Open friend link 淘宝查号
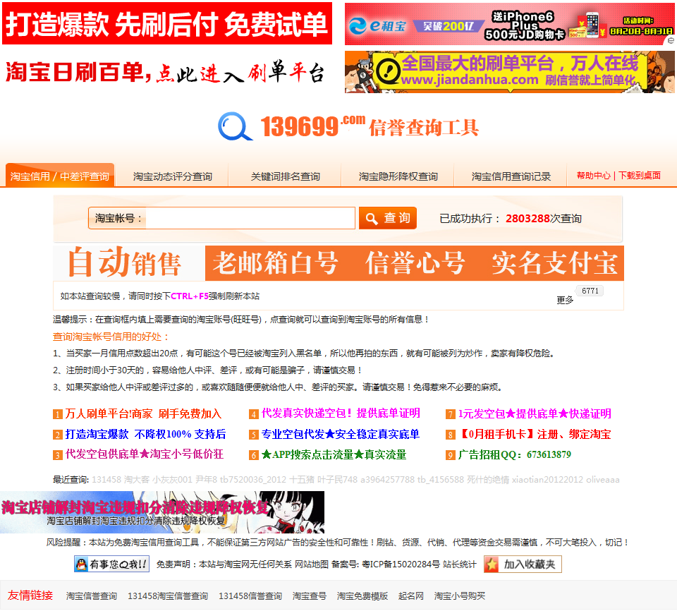 [309, 596]
